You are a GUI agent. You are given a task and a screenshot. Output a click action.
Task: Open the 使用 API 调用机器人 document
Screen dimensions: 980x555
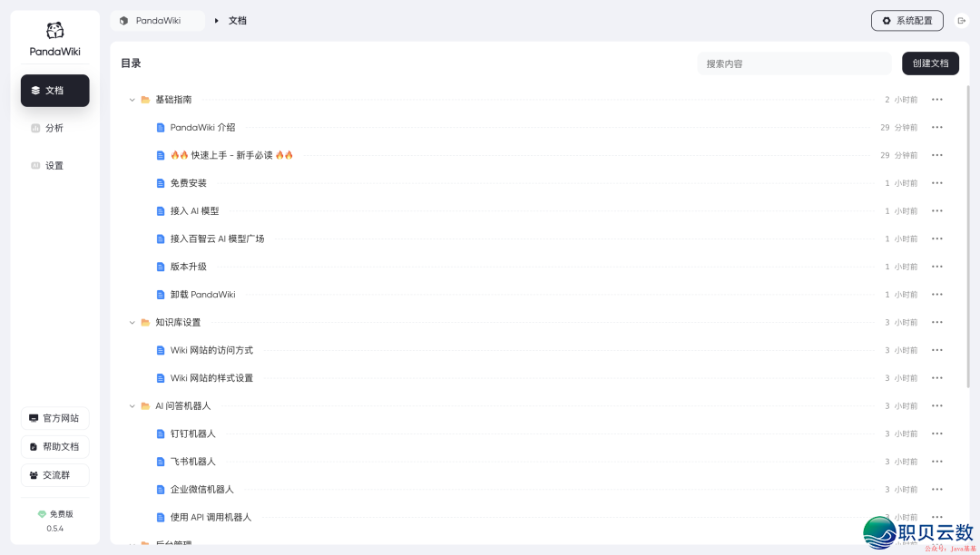pyautogui.click(x=211, y=518)
